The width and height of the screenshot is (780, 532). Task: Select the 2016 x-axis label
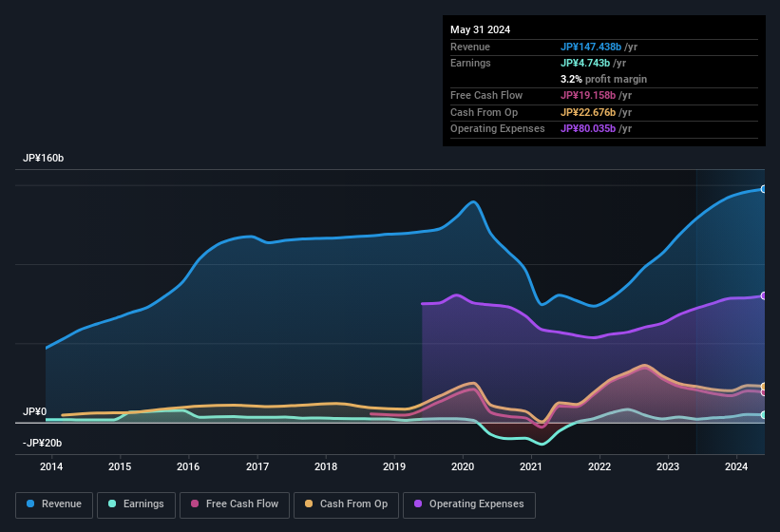pyautogui.click(x=188, y=466)
